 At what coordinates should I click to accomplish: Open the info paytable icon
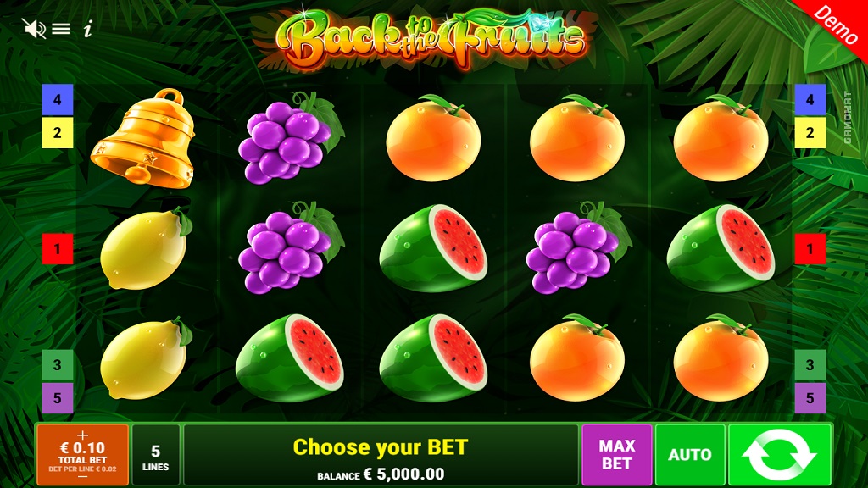pyautogui.click(x=87, y=29)
